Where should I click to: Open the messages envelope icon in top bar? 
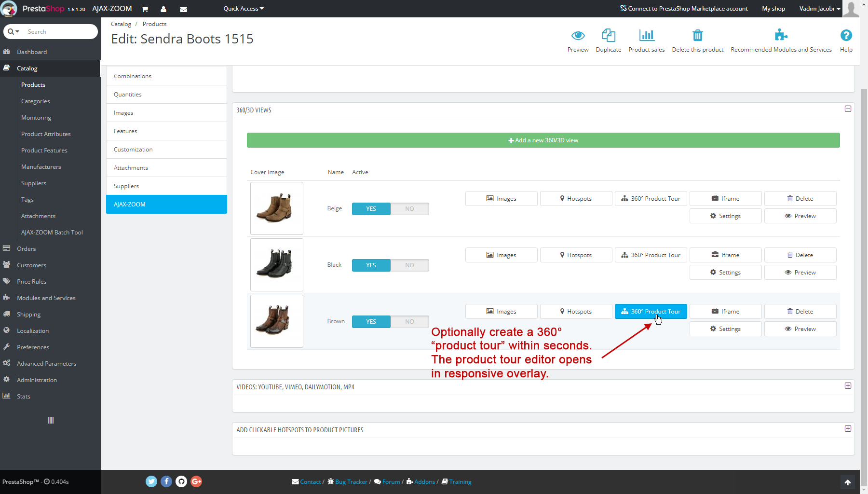point(183,9)
